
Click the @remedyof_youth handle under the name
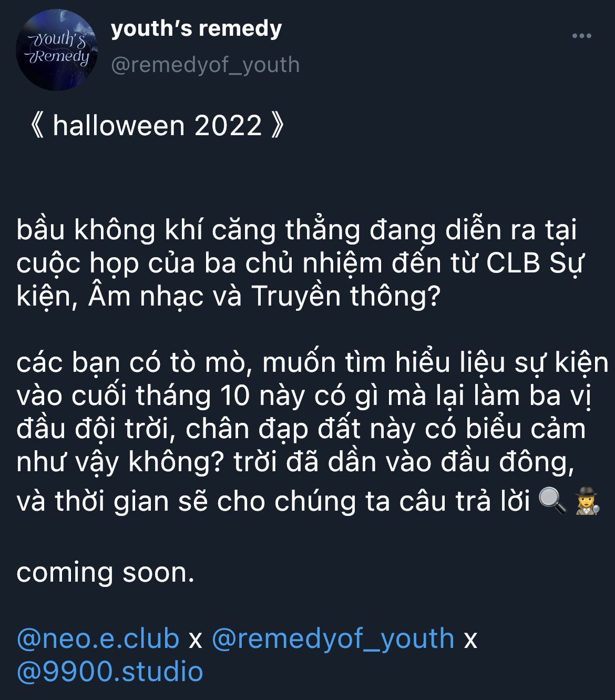(205, 65)
